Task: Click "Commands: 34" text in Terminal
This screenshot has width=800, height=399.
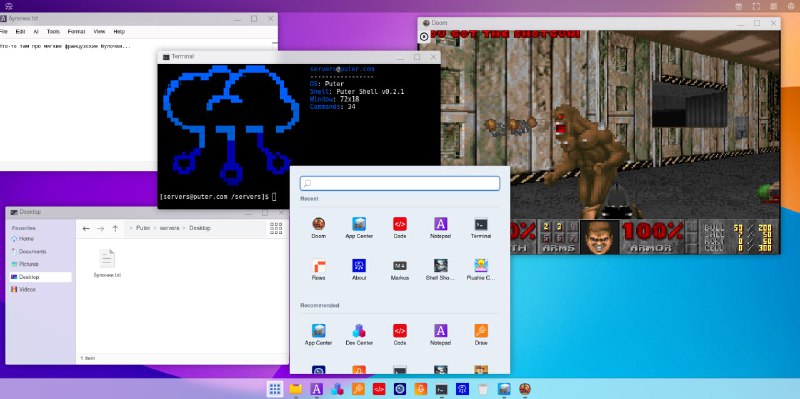Action: click(333, 107)
